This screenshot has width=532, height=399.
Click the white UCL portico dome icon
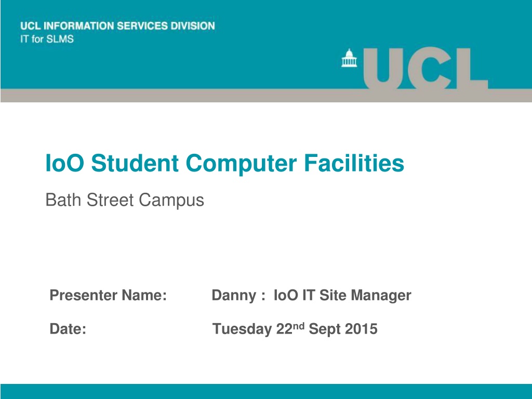point(349,58)
